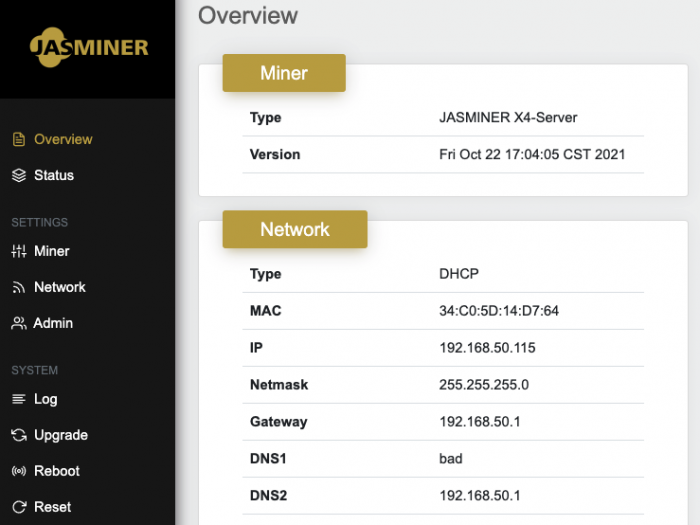The width and height of the screenshot is (700, 525).
Task: Select the version date Fri Oct 22 value
Action: (532, 154)
